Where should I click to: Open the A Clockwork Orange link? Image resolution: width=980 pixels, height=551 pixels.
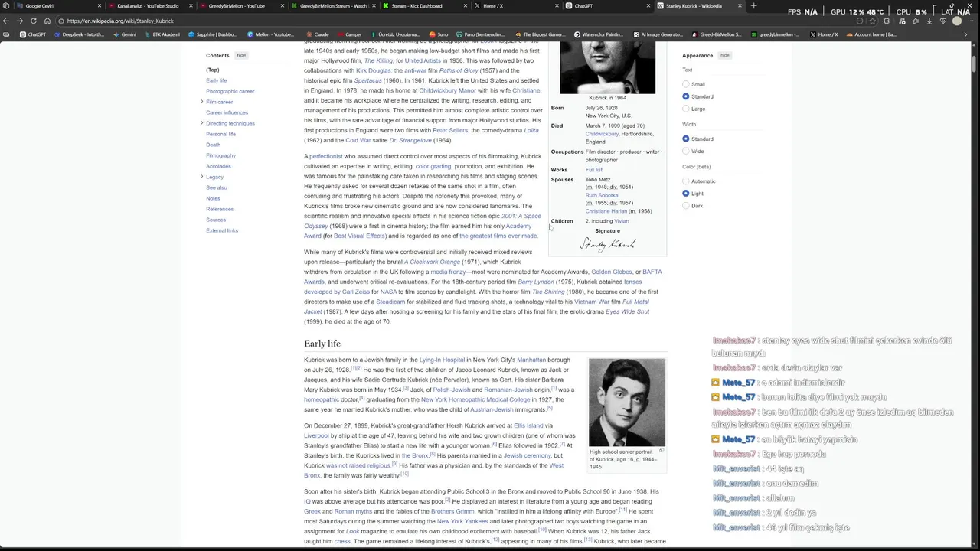pos(432,262)
